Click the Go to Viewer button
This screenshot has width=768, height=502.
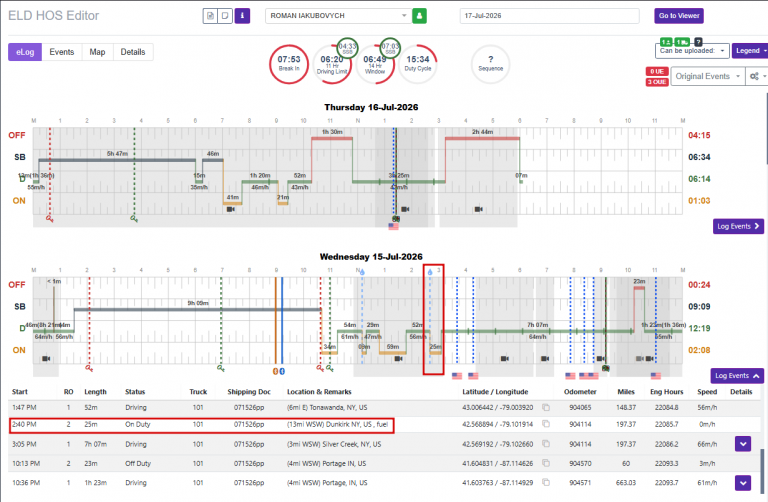coord(679,16)
